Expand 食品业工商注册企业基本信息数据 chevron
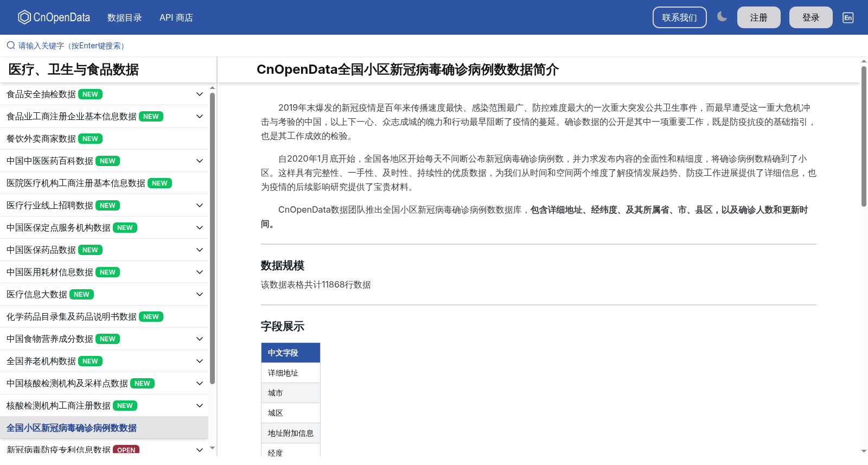 [x=200, y=117]
